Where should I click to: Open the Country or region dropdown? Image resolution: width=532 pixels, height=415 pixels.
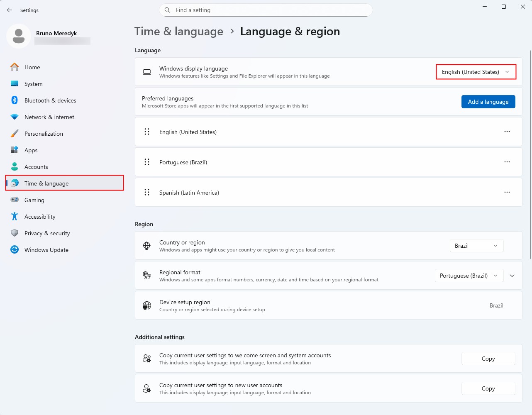tap(476, 246)
